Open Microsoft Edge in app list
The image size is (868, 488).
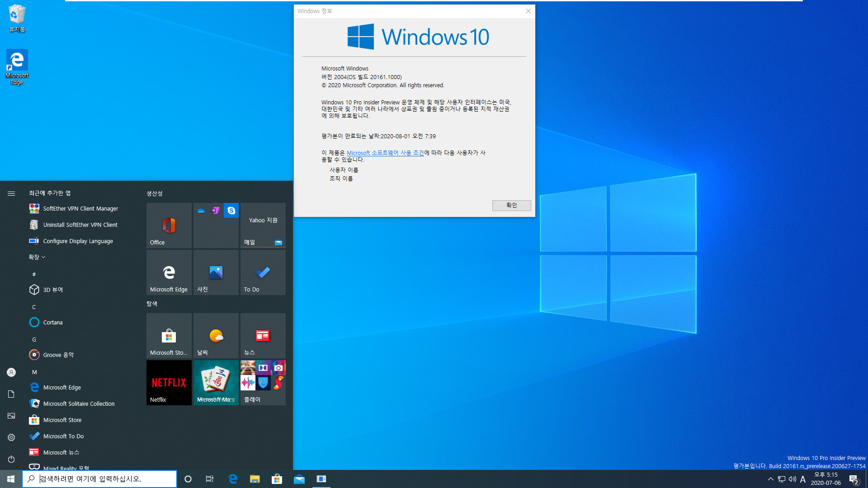81,387
